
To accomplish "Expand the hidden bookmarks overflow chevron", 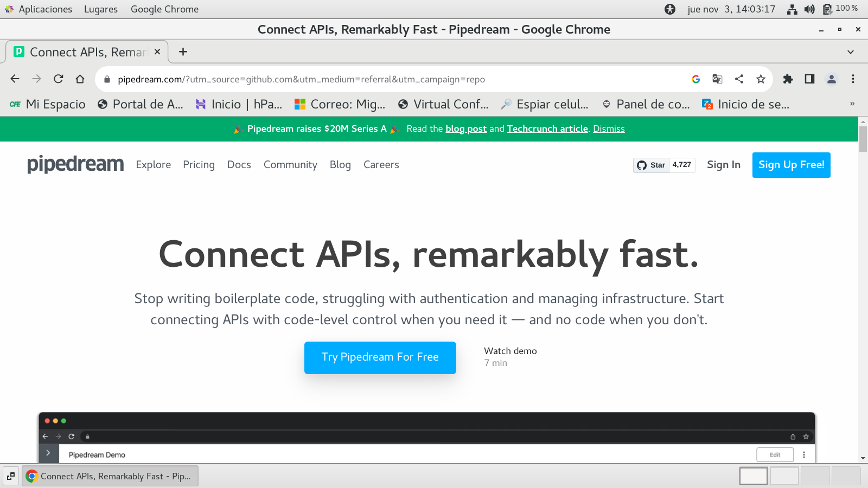I will pos(852,104).
